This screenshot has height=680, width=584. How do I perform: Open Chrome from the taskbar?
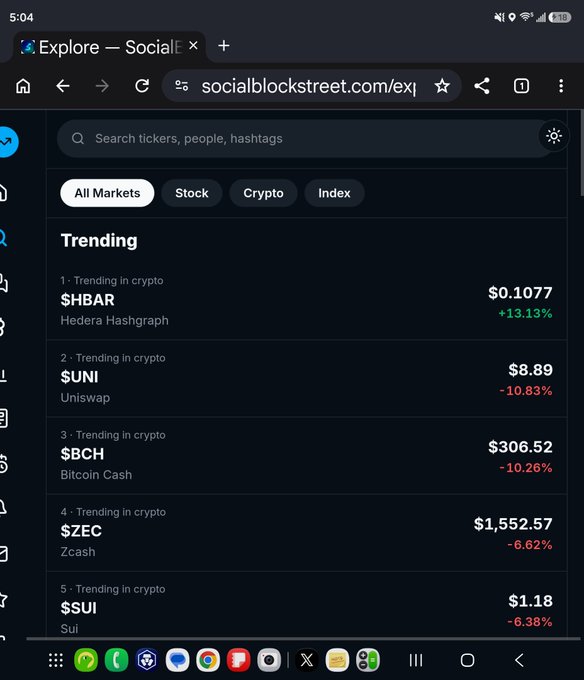point(208,660)
